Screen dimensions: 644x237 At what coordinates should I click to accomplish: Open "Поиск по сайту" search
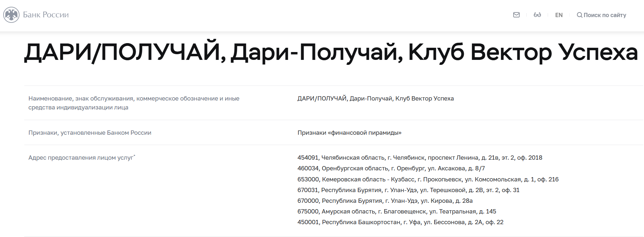click(605, 15)
